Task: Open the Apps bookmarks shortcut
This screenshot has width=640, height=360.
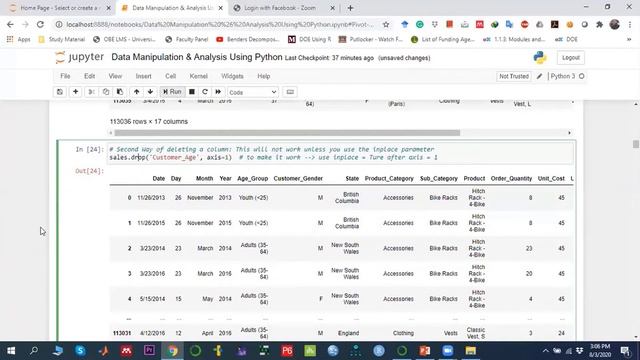Action: pos(19,40)
